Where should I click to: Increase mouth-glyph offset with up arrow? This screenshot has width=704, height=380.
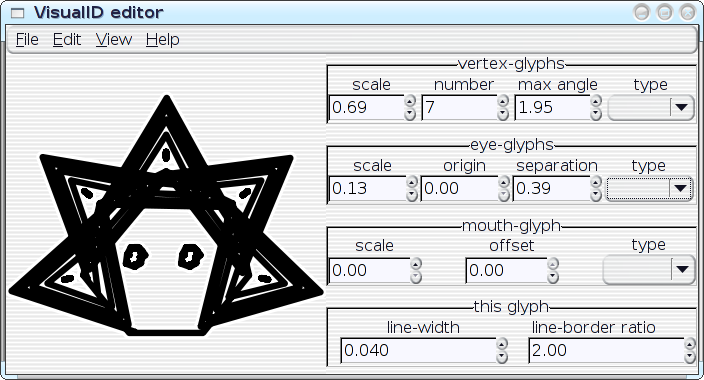pyautogui.click(x=553, y=264)
